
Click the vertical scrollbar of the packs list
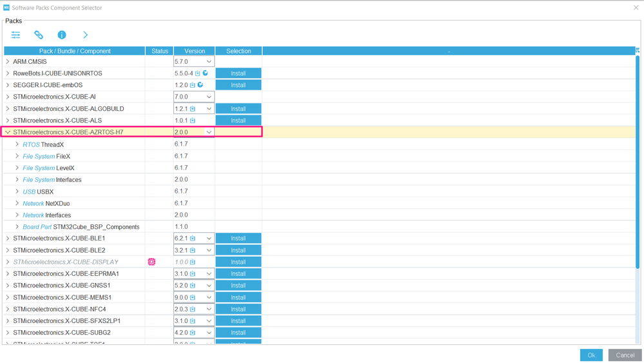coord(638,162)
